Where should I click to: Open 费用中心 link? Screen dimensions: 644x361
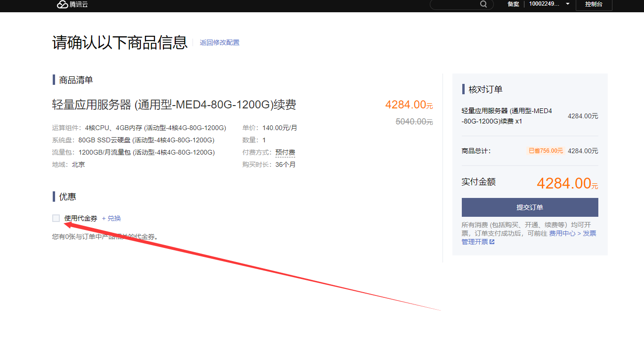(562, 233)
